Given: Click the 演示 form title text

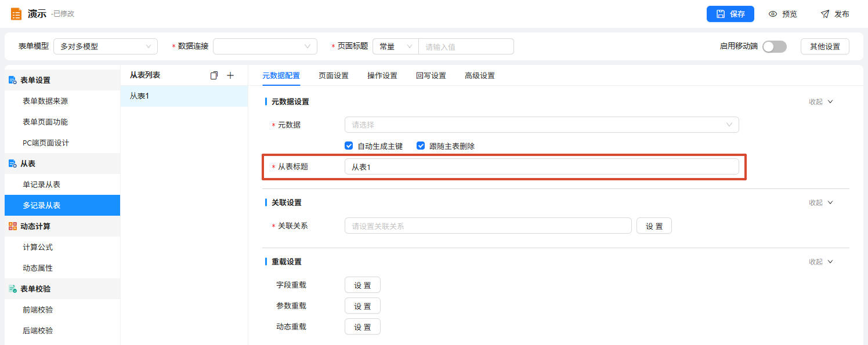Looking at the screenshot, I should click(37, 14).
